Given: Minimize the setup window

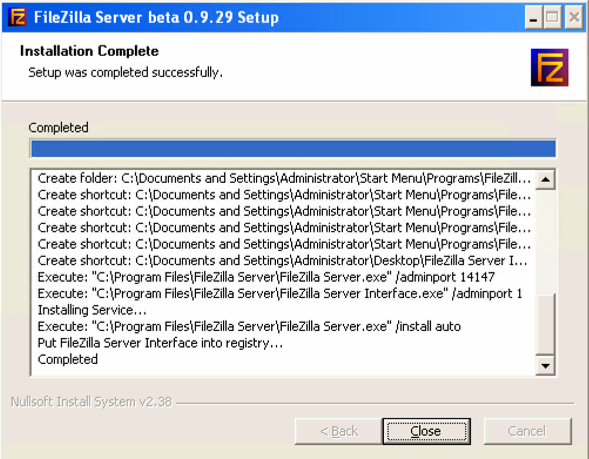Looking at the screenshot, I should [x=533, y=18].
